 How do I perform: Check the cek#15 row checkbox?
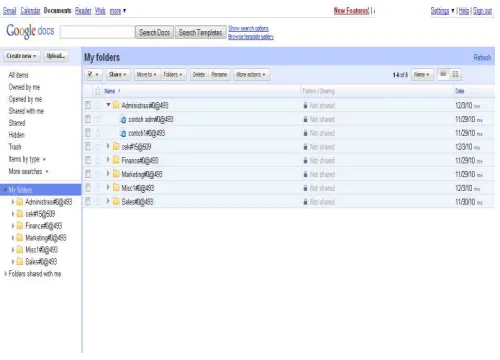[x=88, y=147]
